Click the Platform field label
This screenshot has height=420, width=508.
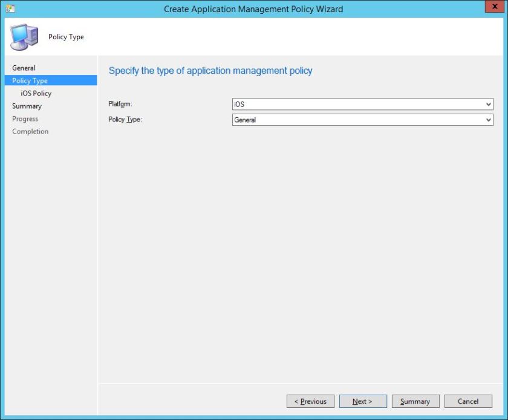pyautogui.click(x=121, y=104)
